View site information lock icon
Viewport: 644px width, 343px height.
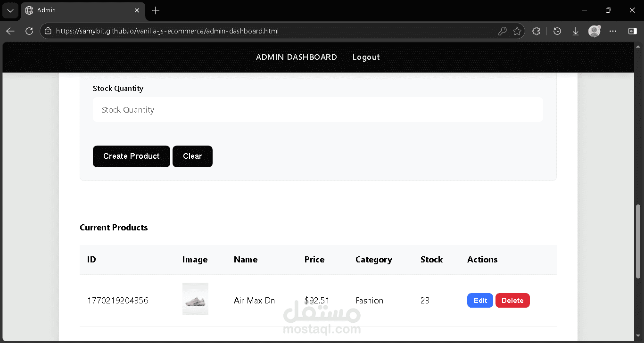(x=48, y=31)
